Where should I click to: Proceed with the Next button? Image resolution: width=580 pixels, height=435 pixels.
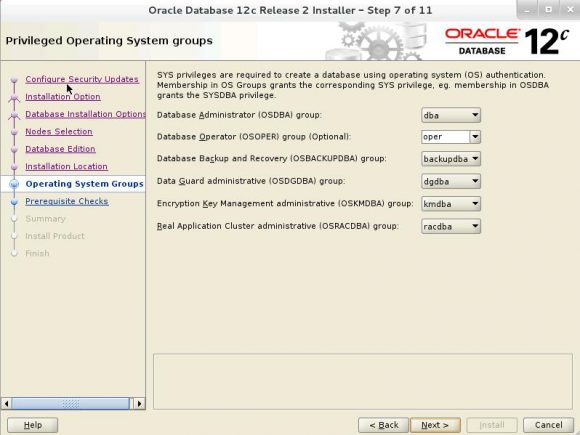(x=435, y=425)
